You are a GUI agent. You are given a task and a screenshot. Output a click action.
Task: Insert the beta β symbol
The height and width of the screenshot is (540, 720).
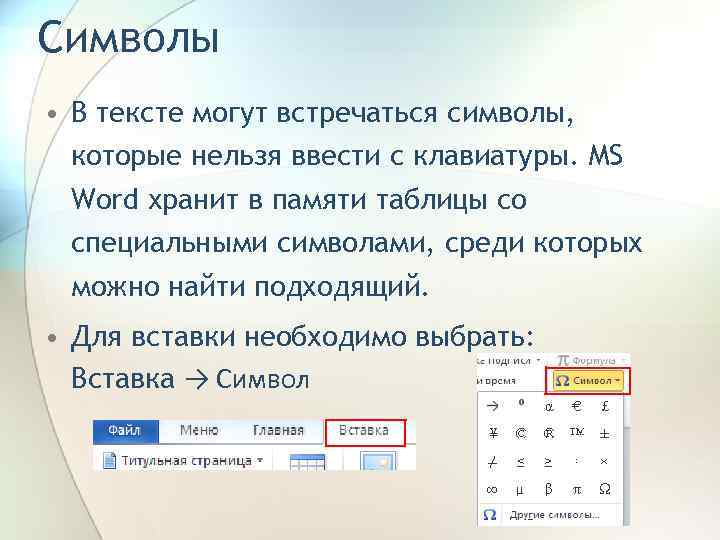[x=548, y=489]
